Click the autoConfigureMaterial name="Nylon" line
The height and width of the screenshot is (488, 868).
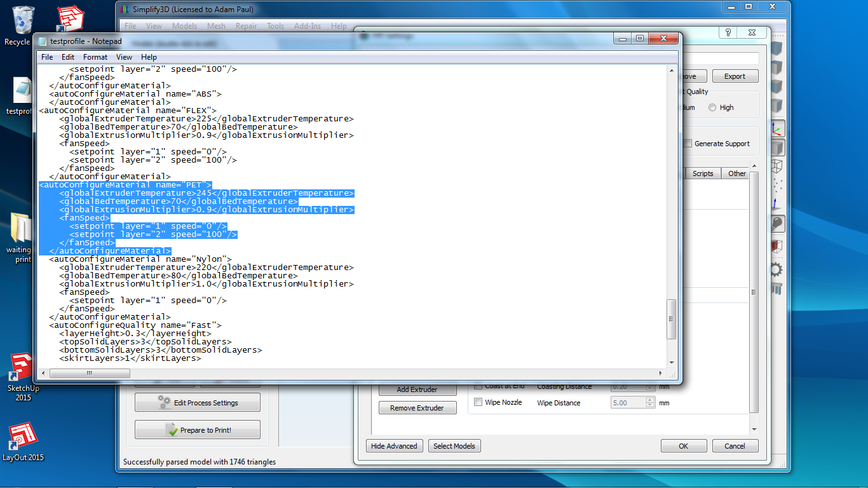pos(140,259)
